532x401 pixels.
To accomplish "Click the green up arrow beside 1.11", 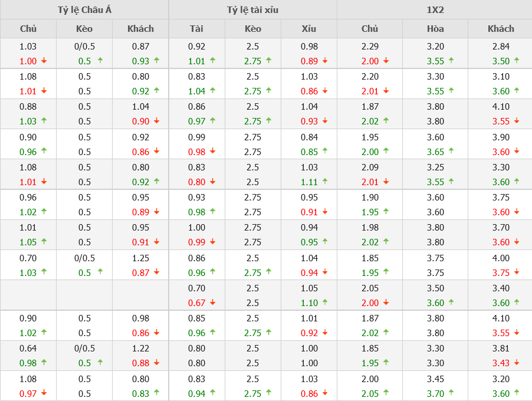I will (x=325, y=182).
